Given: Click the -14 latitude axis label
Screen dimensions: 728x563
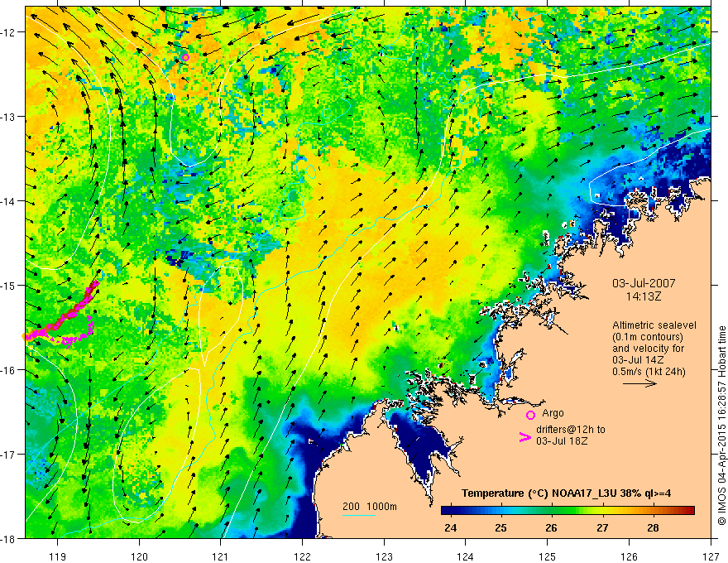Looking at the screenshot, I should pyautogui.click(x=9, y=201).
